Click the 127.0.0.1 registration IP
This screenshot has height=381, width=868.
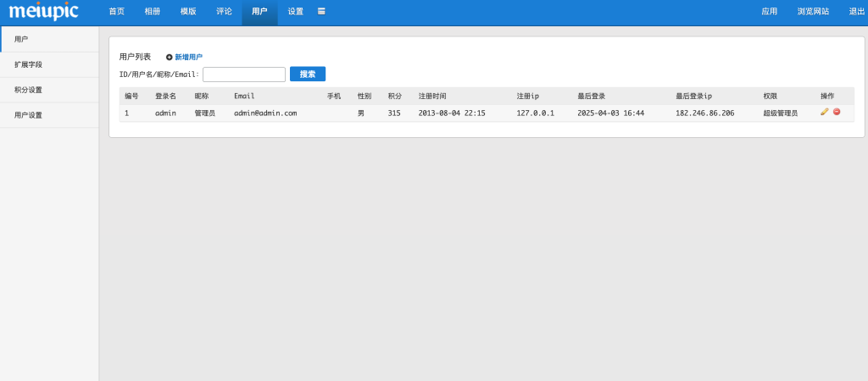point(536,113)
